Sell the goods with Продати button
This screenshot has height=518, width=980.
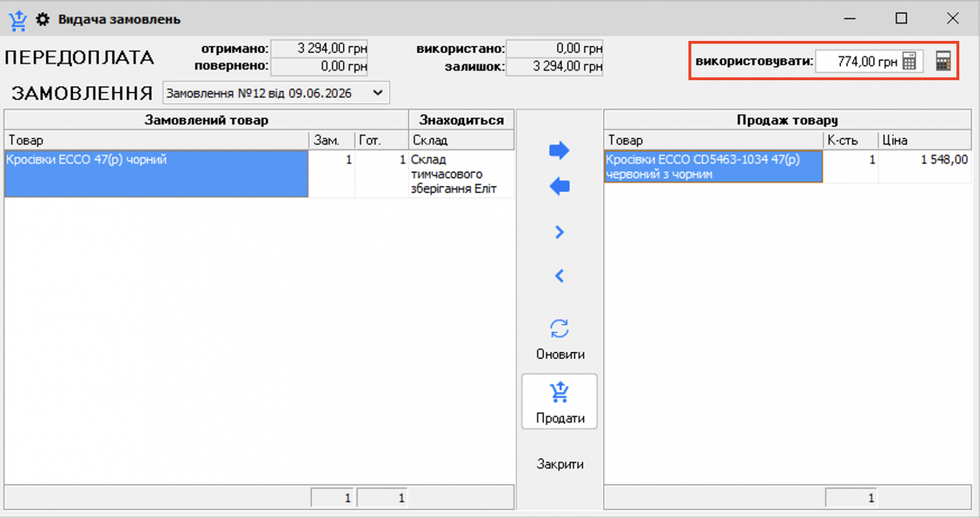tap(560, 402)
